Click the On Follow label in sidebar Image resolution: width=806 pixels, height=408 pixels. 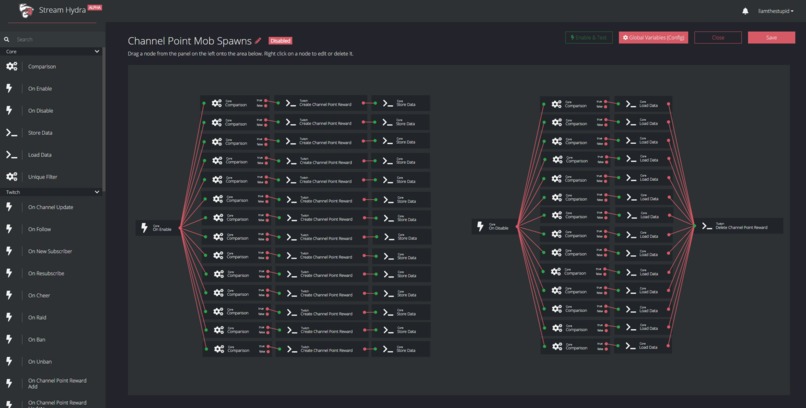tap(40, 230)
